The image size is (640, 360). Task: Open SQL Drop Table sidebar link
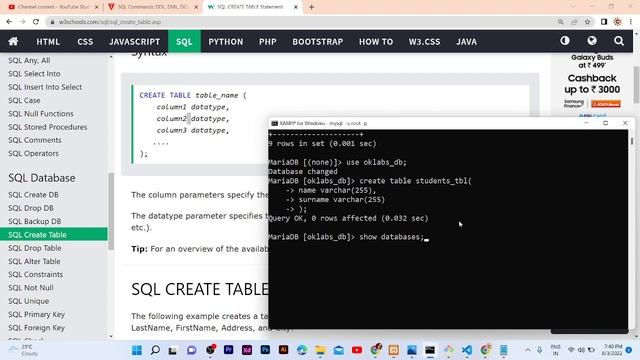click(35, 248)
